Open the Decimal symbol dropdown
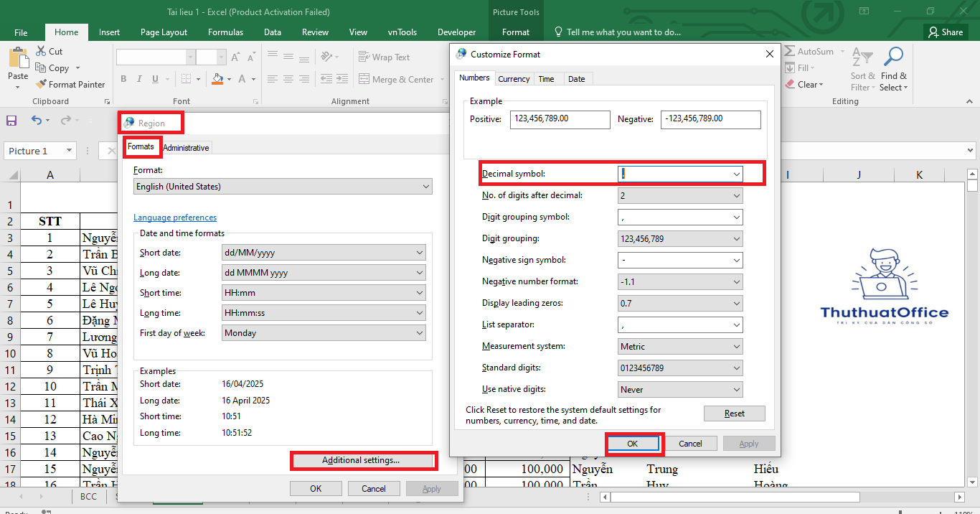The height and width of the screenshot is (514, 980). pyautogui.click(x=736, y=174)
